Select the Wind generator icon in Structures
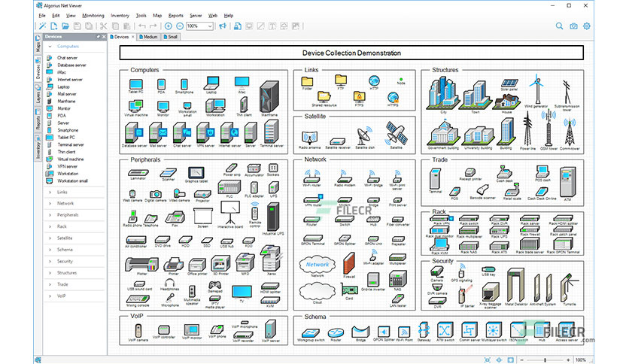The height and width of the screenshot is (364, 629). pos(536,89)
